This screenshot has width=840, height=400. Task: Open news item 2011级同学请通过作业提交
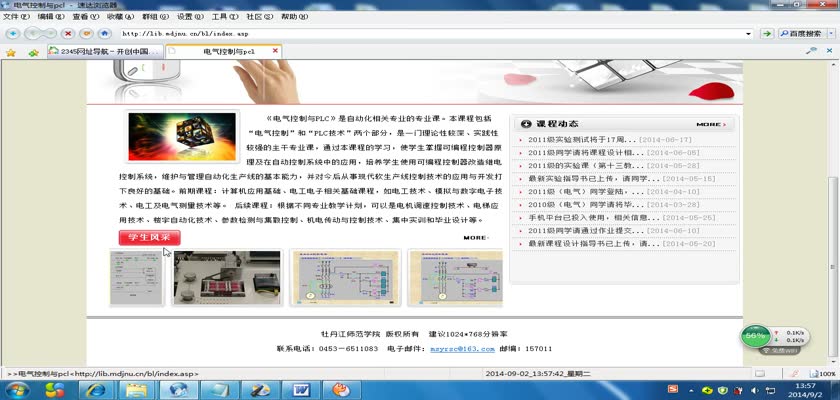[x=586, y=230]
